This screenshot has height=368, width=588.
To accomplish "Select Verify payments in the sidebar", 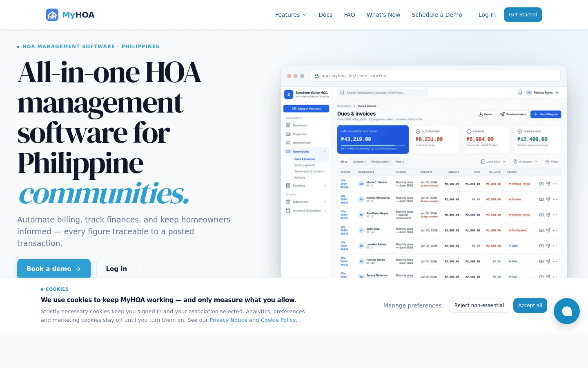I will (x=305, y=165).
